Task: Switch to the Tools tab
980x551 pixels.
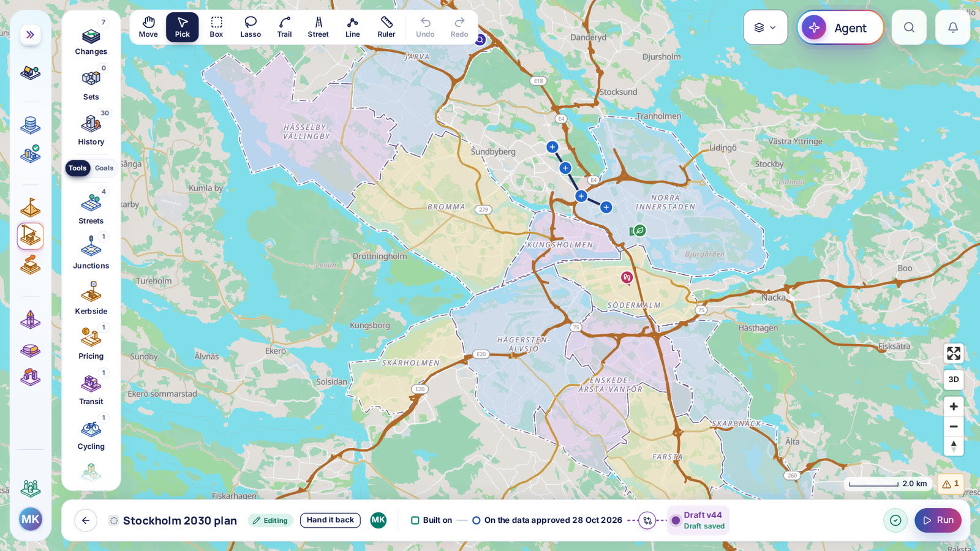Action: click(x=78, y=168)
